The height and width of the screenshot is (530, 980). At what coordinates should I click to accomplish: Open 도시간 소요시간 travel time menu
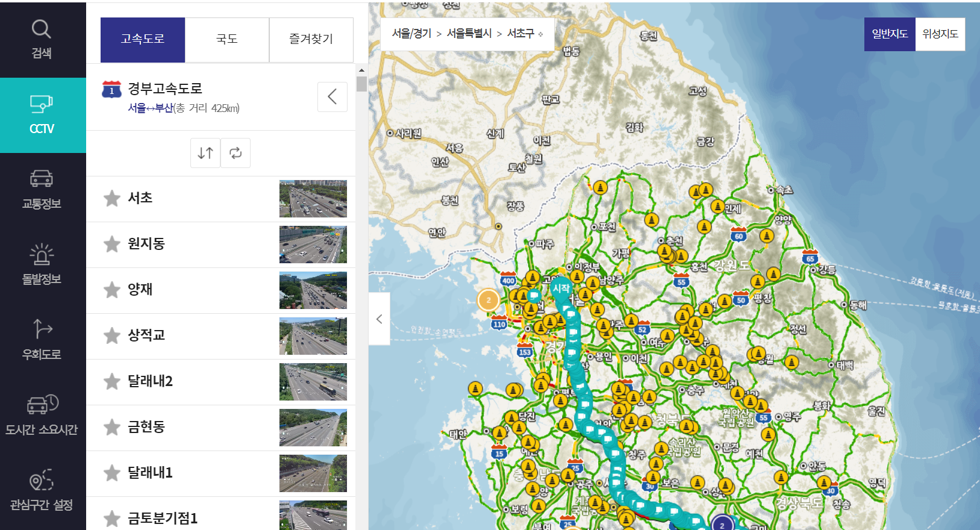[42, 416]
